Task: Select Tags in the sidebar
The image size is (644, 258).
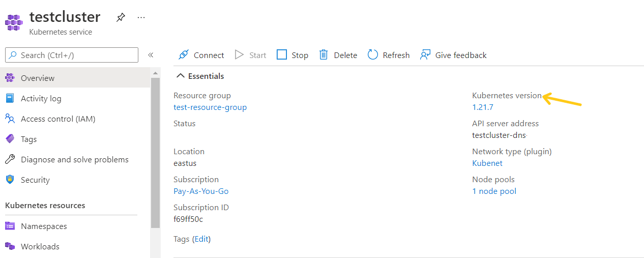Action: click(x=28, y=139)
